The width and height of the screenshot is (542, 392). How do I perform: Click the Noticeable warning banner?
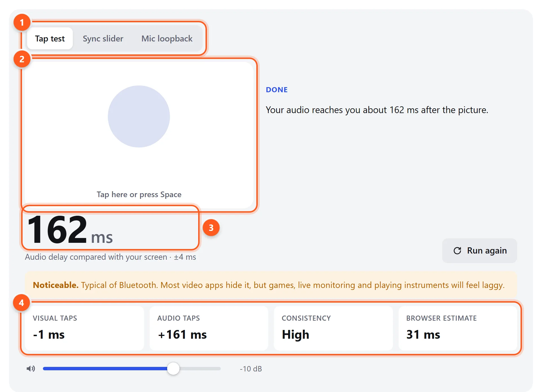click(x=271, y=285)
